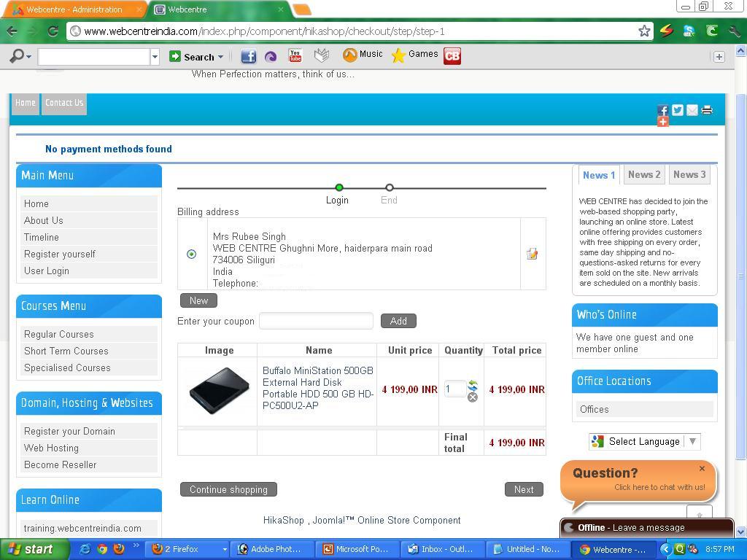
Task: Open the User Login menu link
Action: [x=89, y=271]
